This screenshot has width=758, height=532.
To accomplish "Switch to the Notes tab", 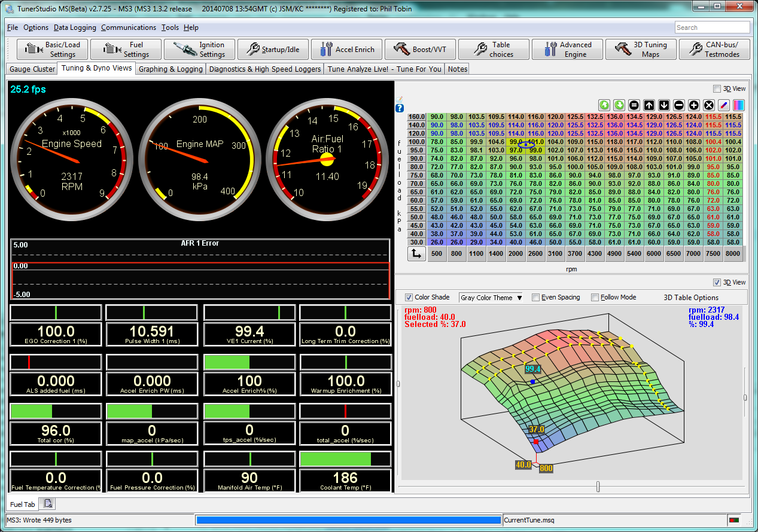I will (458, 69).
